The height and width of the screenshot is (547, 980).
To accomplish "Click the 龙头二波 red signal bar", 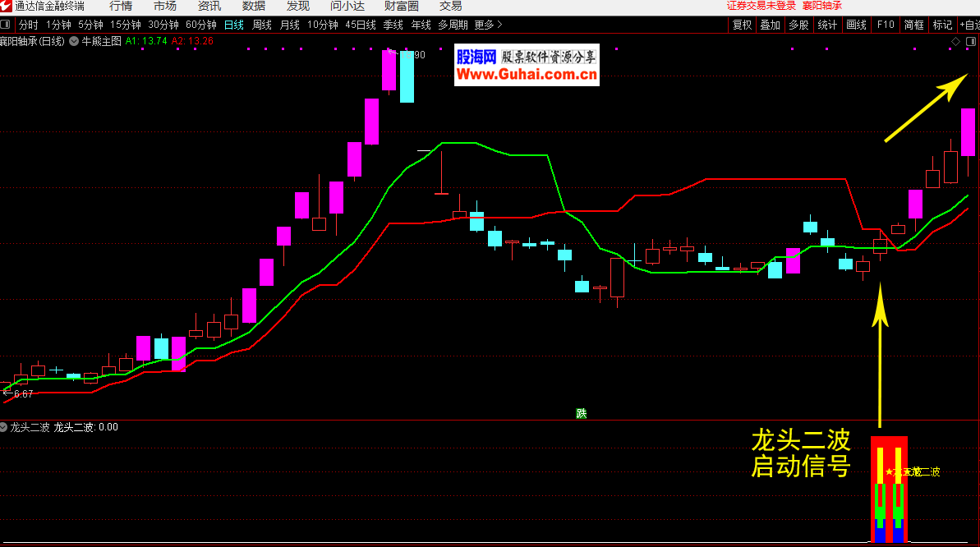I will (889, 490).
